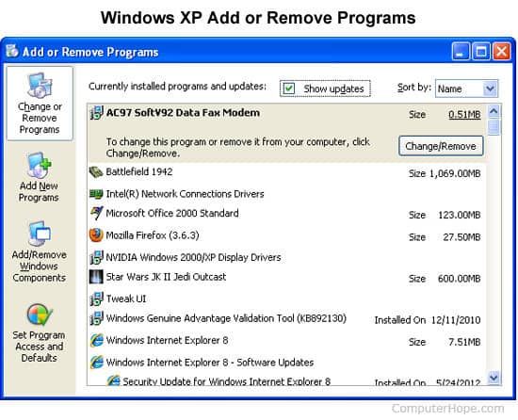Open Add/Remove Windows Components icon
Screen dimensions: 518x420
click(40, 234)
